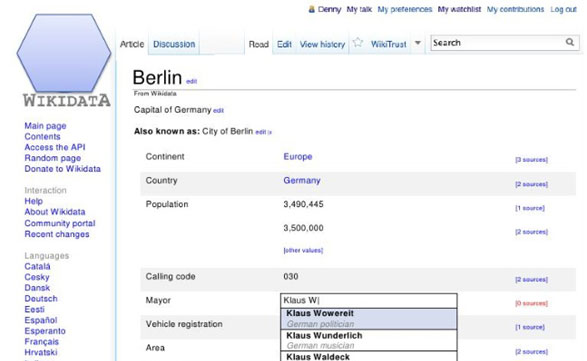Screen dimensions: 587x361
Task: Open the View history tab
Action: [x=322, y=44]
